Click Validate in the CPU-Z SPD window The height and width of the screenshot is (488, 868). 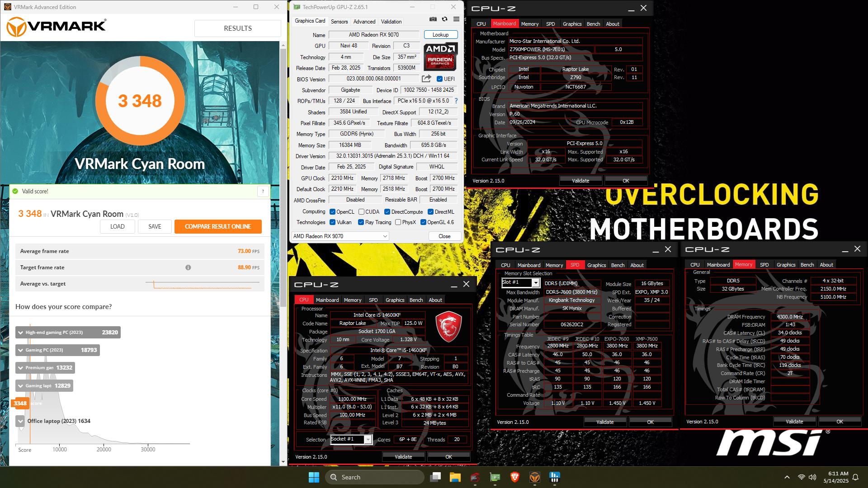(605, 422)
